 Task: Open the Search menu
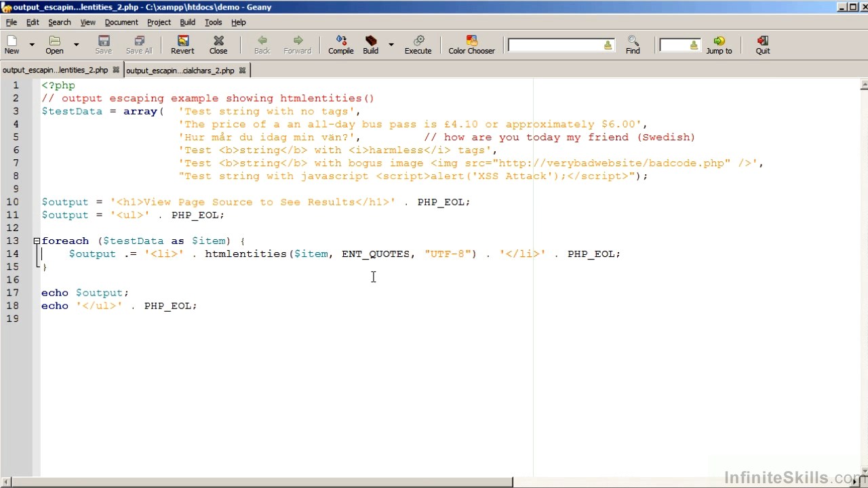[60, 22]
